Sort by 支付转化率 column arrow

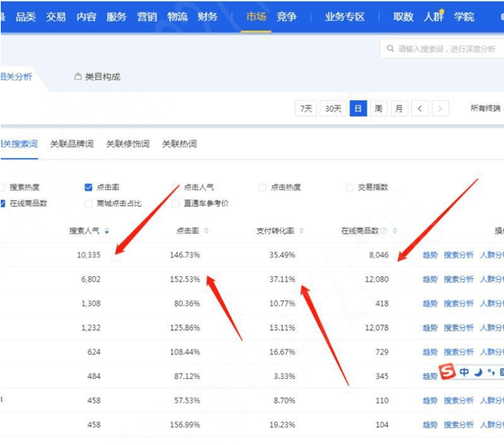[301, 231]
